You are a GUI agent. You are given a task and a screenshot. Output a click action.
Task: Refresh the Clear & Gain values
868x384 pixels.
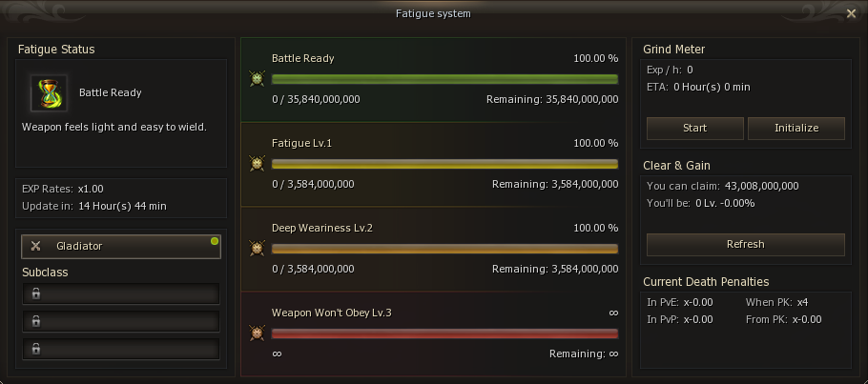pyautogui.click(x=745, y=244)
